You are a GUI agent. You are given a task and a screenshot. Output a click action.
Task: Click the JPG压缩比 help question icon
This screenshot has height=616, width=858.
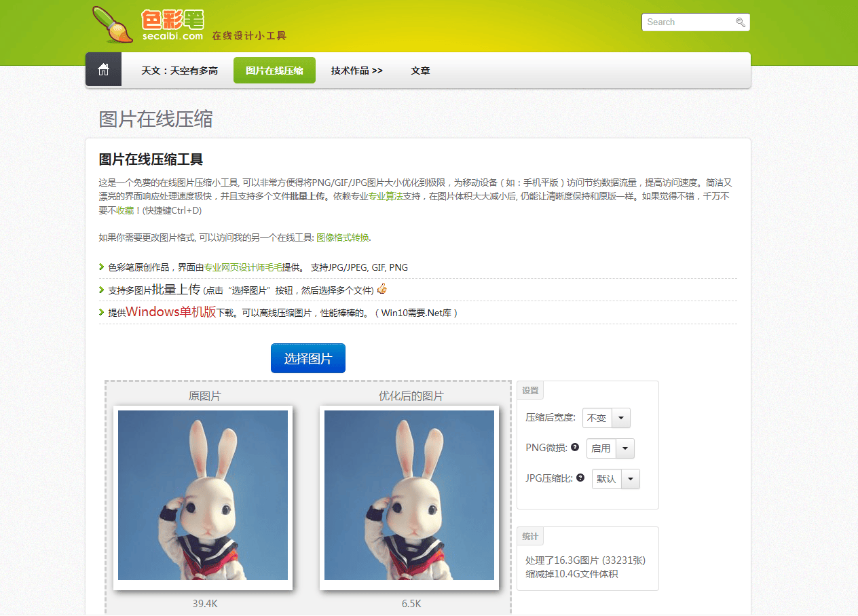click(x=580, y=478)
